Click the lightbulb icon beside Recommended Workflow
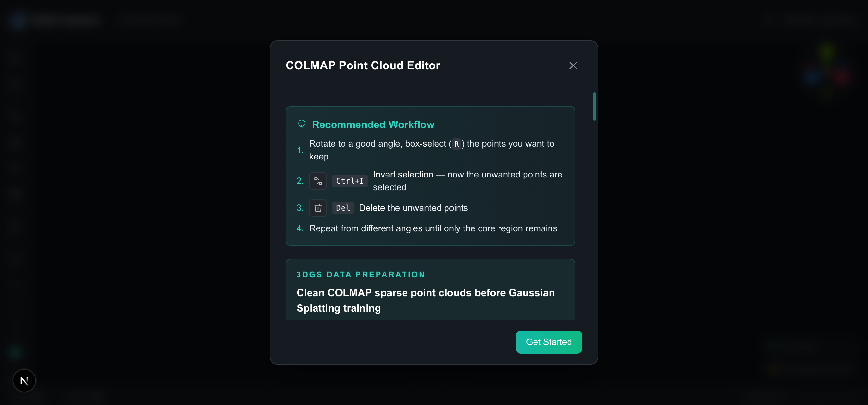The width and height of the screenshot is (868, 405). pyautogui.click(x=301, y=125)
